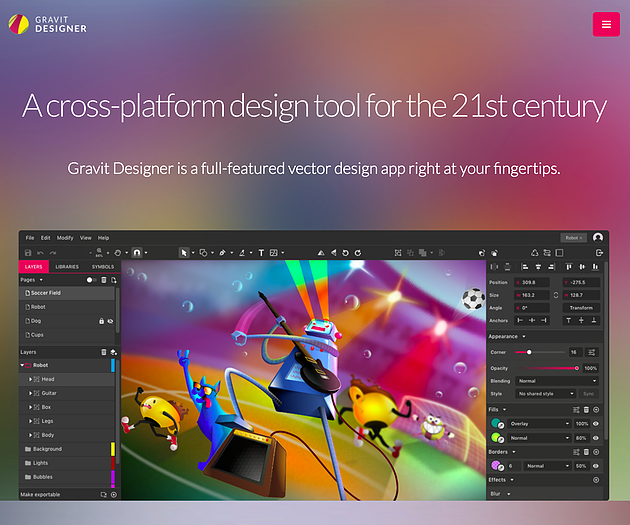This screenshot has width=630, height=525.
Task: Click the Export icon at toolbar end
Action: click(599, 253)
